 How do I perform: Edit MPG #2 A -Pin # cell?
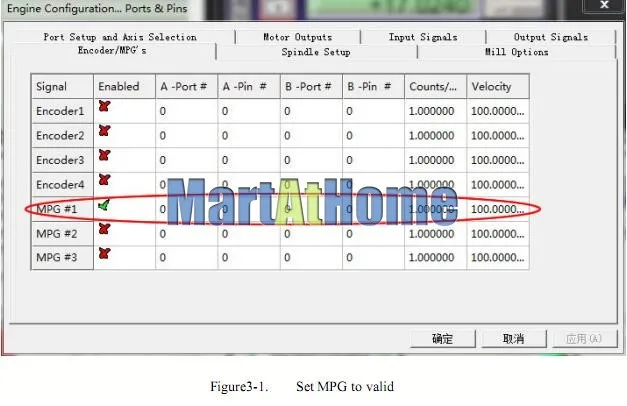point(249,234)
